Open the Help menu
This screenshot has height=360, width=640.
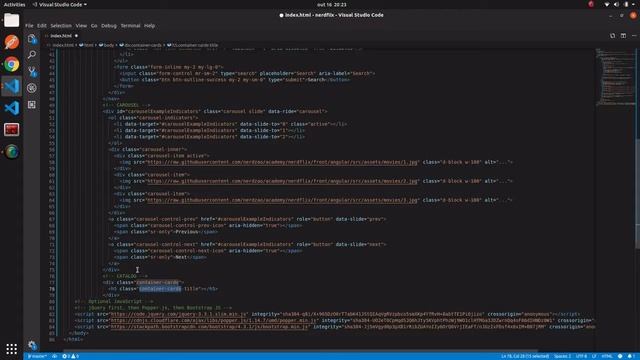(x=149, y=25)
